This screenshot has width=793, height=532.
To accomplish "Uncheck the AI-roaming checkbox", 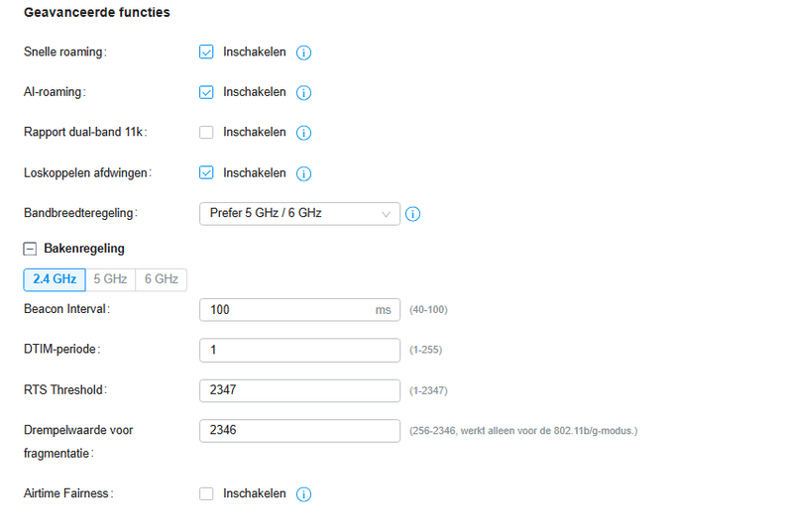I will click(x=206, y=92).
